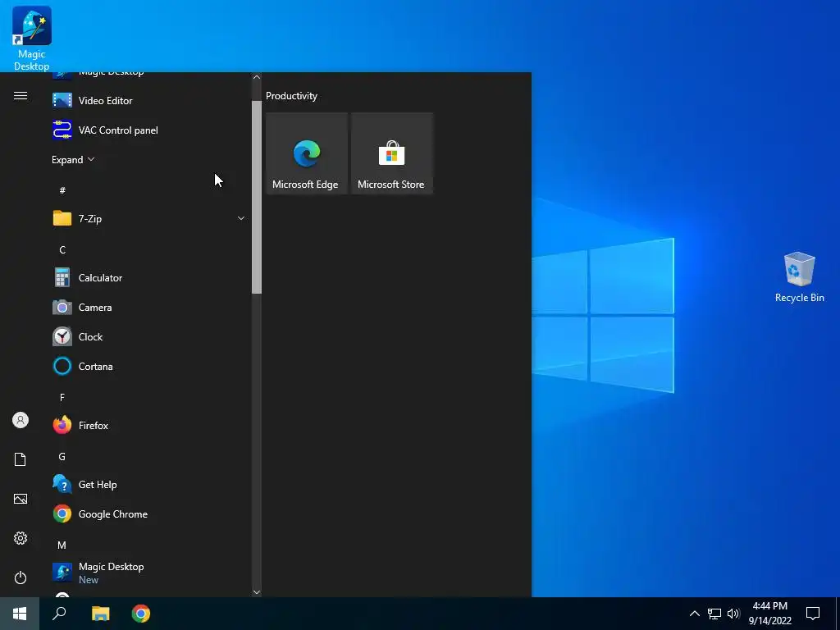Click the M letter header
Image resolution: width=840 pixels, height=630 pixels.
tap(62, 545)
